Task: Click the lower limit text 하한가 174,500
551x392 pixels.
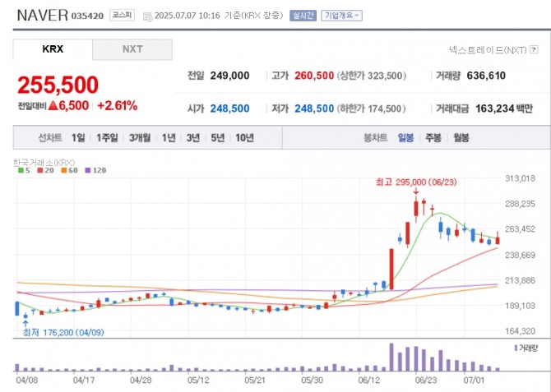Action: point(372,108)
